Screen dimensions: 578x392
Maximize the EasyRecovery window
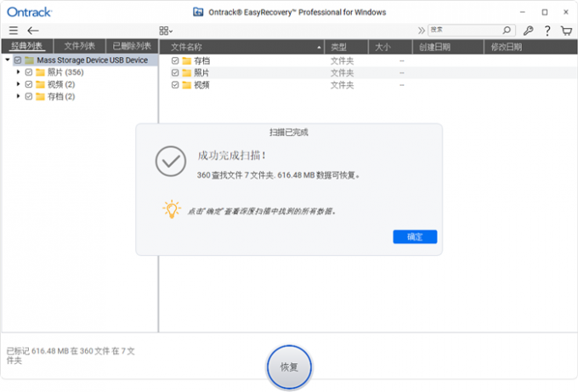[545, 12]
